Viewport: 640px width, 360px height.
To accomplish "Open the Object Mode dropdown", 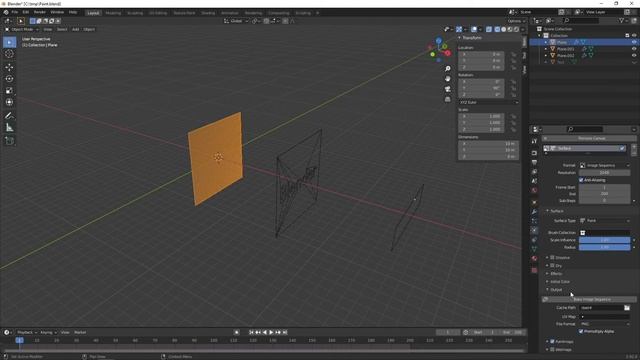I will (x=22, y=29).
